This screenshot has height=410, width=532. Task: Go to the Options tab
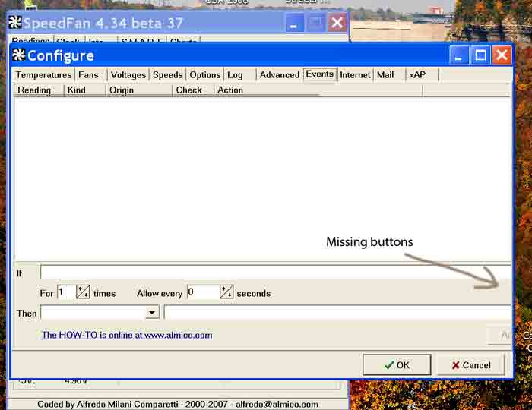(205, 75)
